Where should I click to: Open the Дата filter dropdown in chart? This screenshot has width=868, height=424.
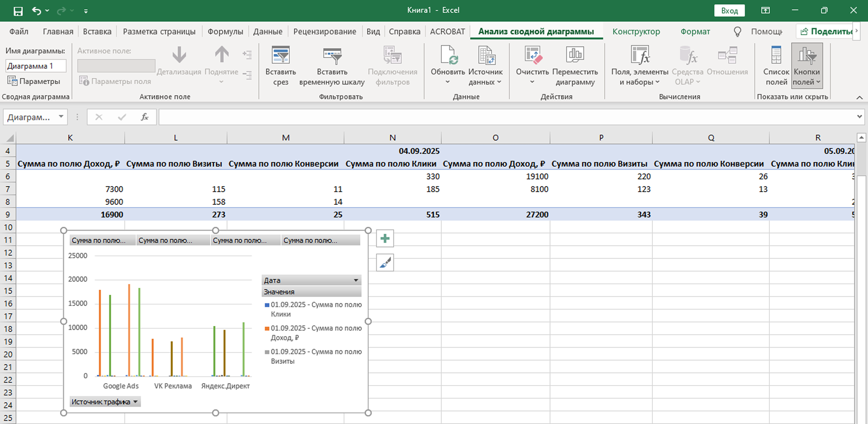(356, 280)
